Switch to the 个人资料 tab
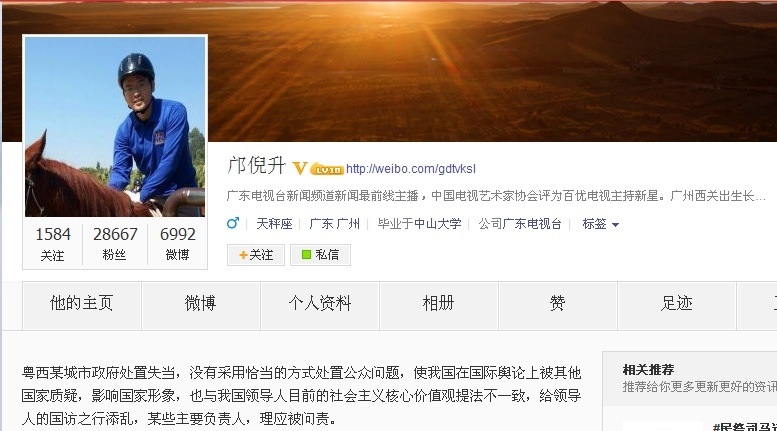Viewport: 777px width, 431px height. tap(320, 305)
